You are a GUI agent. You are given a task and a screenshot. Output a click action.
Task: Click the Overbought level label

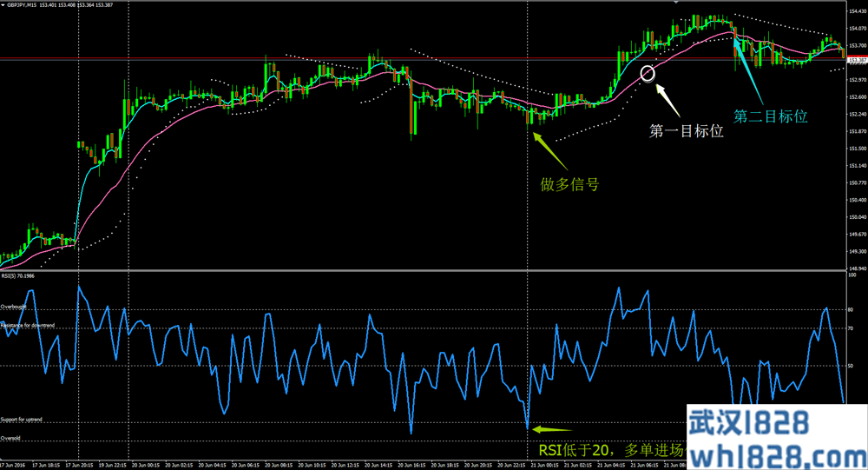[x=15, y=307]
